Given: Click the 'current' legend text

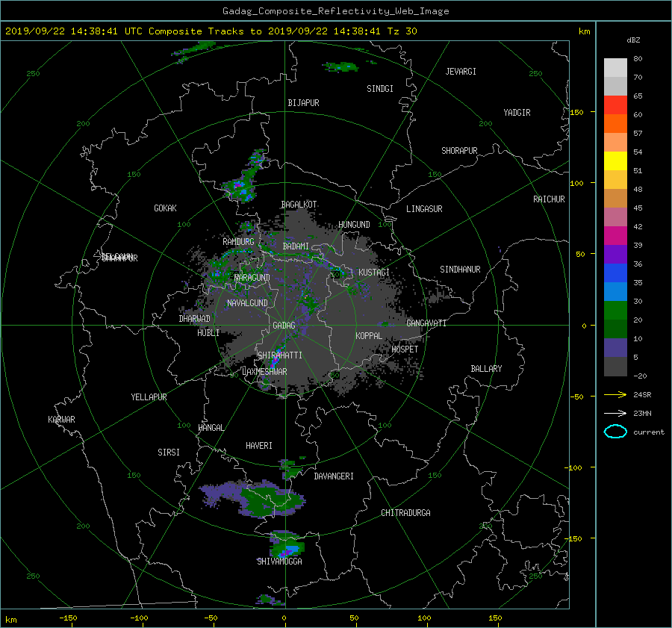Looking at the screenshot, I should click(x=649, y=432).
